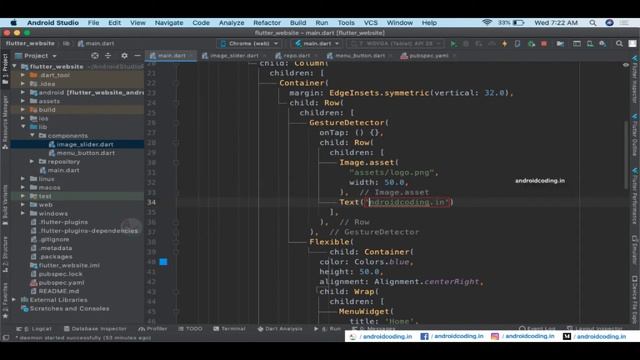Viewport: 640px width, 360px height.
Task: Switch to the menu_button.dart editor tab
Action: coord(359,56)
